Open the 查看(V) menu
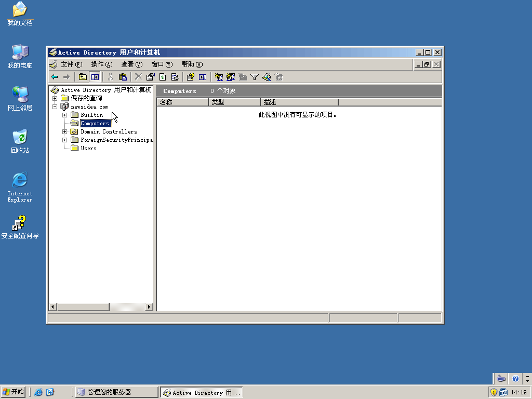Screen dimensions: 532x399 pyautogui.click(x=131, y=64)
